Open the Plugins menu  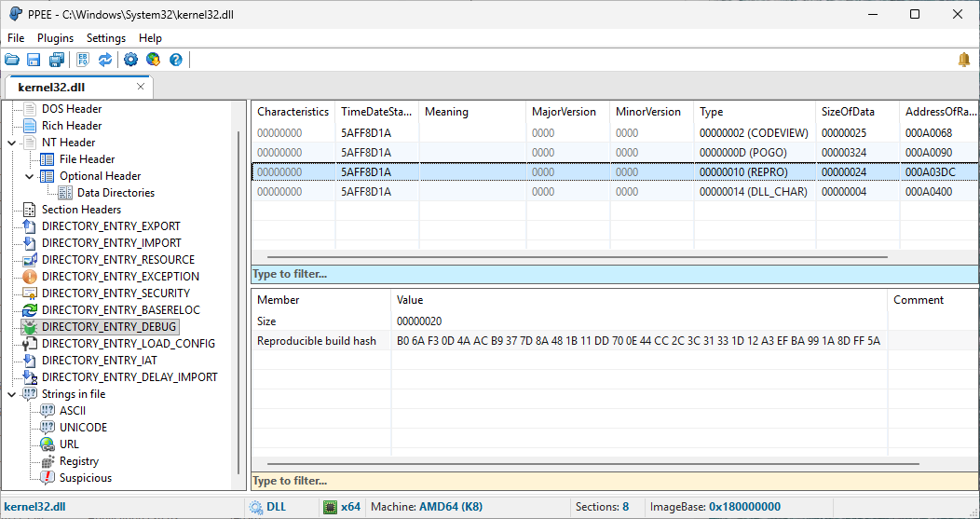55,38
